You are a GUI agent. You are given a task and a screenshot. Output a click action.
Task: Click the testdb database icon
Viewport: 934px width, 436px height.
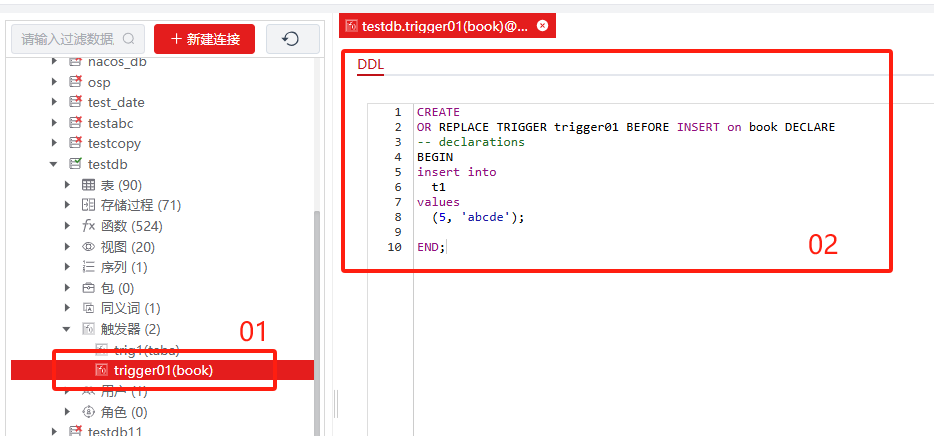click(x=75, y=164)
